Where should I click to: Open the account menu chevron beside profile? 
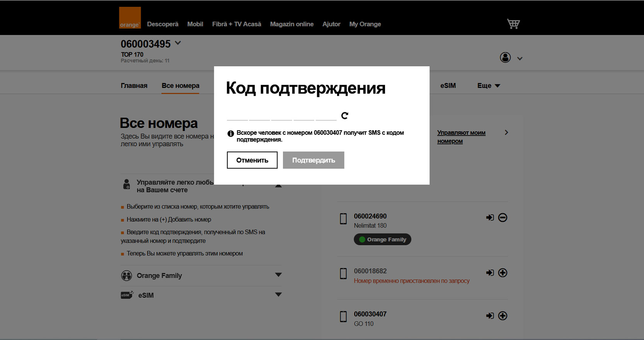point(520,59)
